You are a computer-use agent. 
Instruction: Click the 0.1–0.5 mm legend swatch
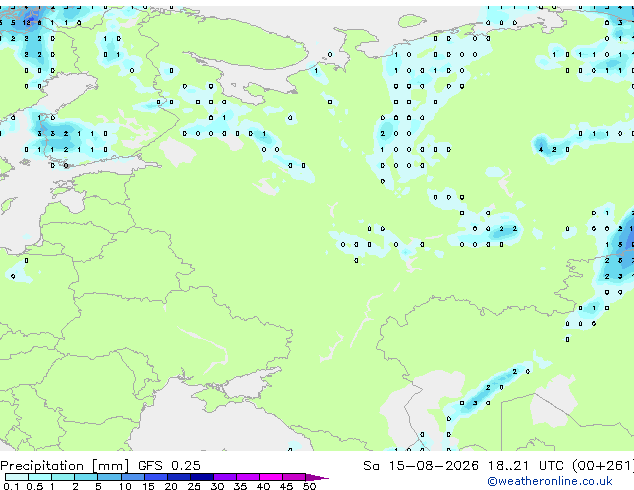point(17,477)
